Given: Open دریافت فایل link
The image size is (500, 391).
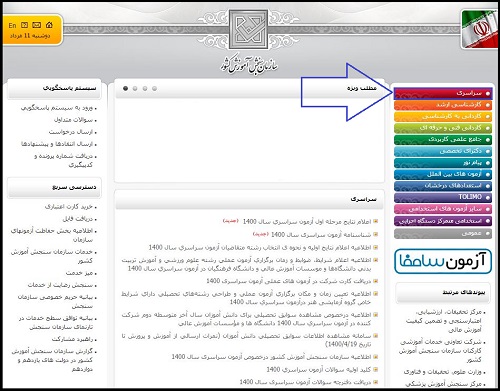Looking at the screenshot, I should point(78,219).
